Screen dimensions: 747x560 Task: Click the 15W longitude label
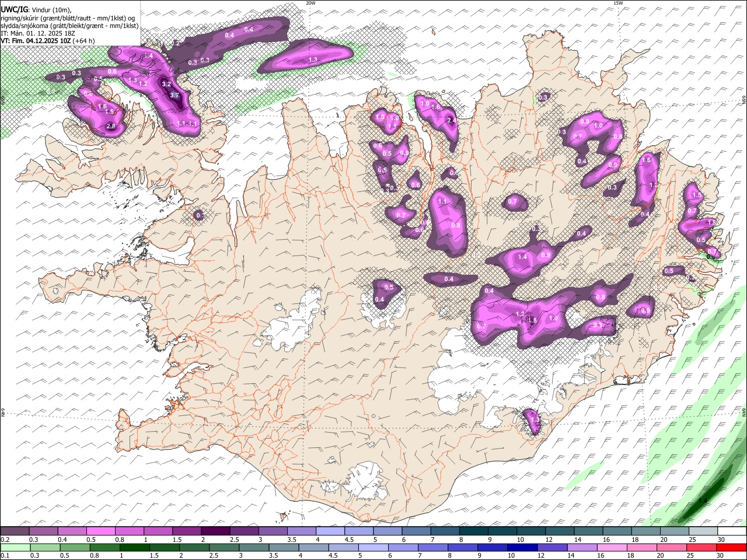(x=618, y=3)
